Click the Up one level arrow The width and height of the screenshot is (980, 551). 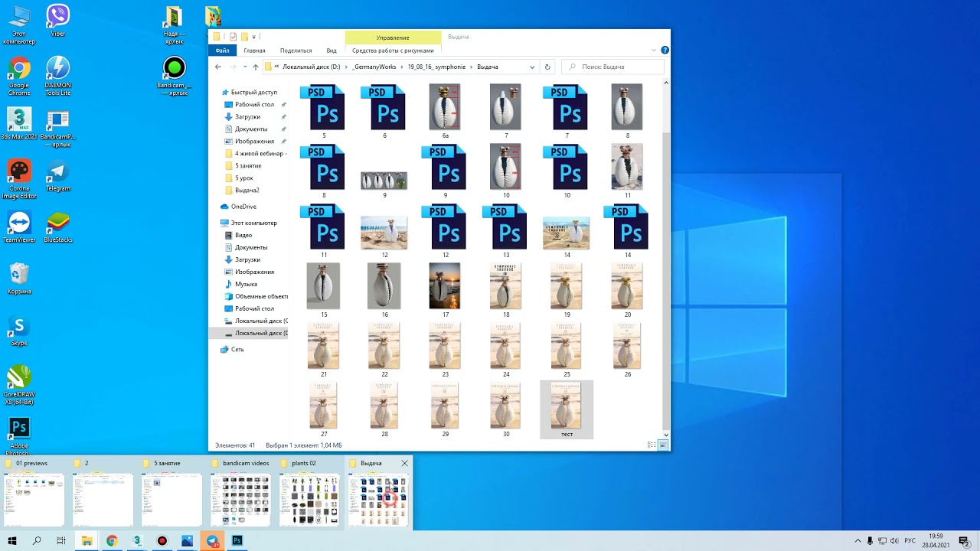point(256,67)
